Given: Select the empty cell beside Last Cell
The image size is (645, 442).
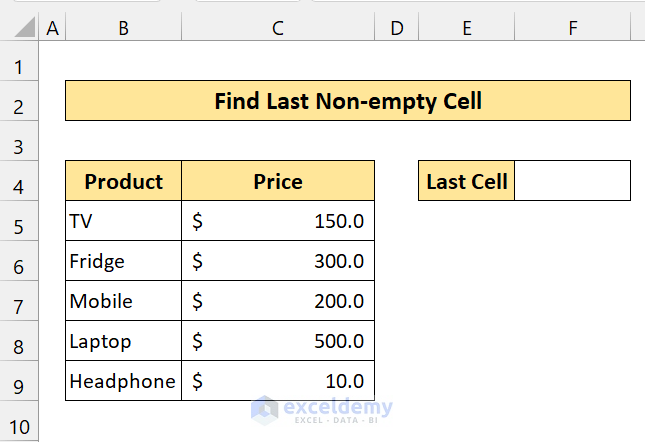Looking at the screenshot, I should click(572, 181).
